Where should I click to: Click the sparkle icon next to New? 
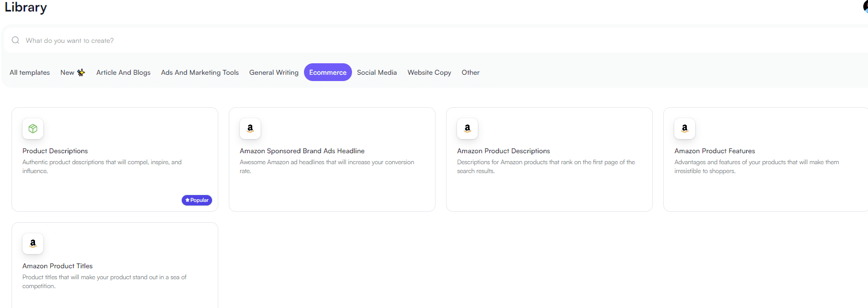(x=81, y=73)
